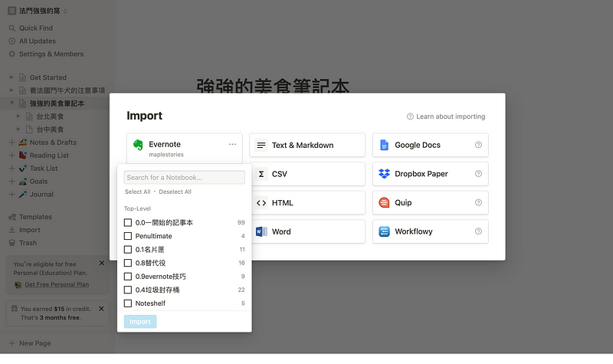Viewport: 613px width, 364px height.
Task: Collapse the 強強的美食筆記本 page
Action: [x=11, y=103]
